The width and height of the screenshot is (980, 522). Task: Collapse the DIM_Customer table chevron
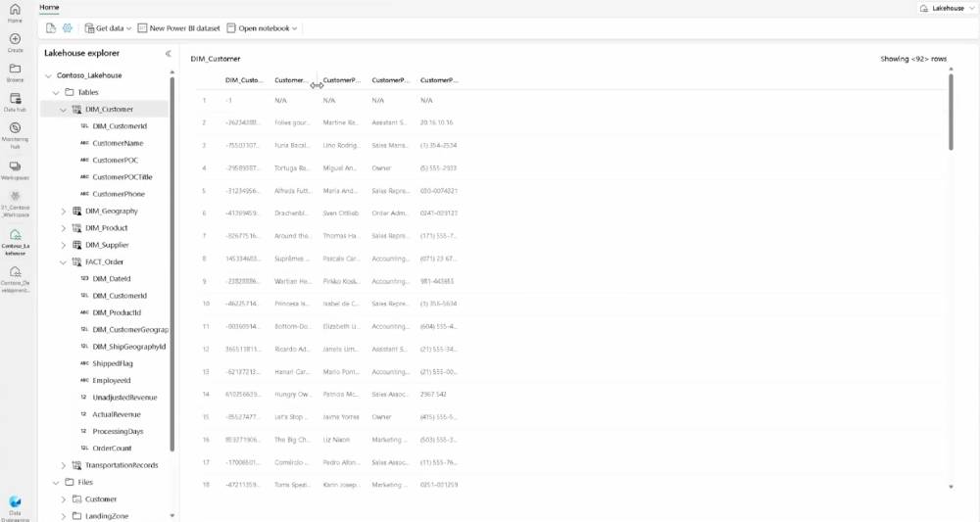(63, 110)
